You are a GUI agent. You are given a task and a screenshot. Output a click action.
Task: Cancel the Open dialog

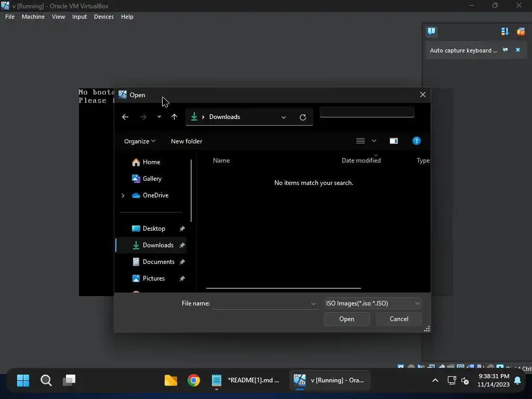point(398,319)
